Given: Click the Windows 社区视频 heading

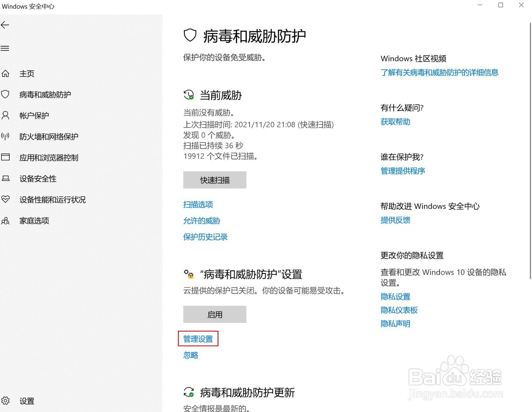Looking at the screenshot, I should [x=413, y=59].
